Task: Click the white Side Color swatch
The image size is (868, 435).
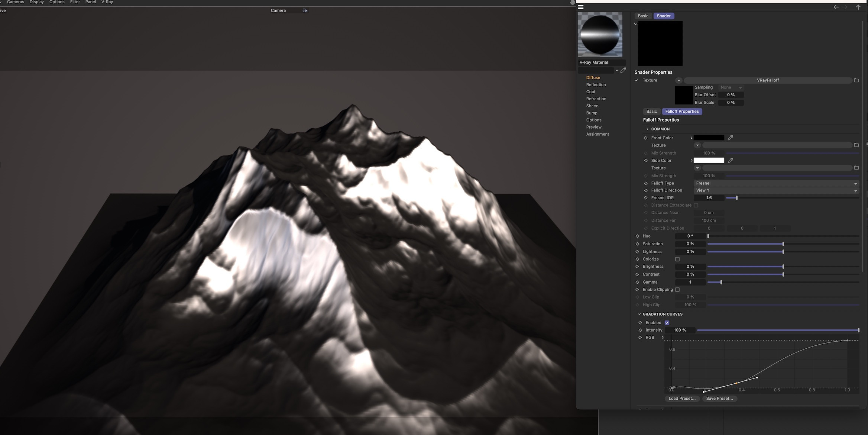Action: click(x=709, y=160)
